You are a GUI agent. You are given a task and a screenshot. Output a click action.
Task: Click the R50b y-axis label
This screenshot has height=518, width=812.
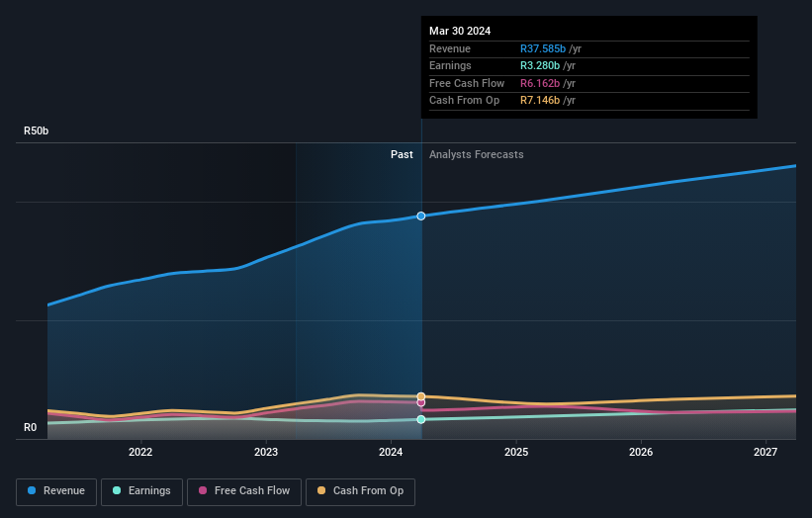[37, 130]
